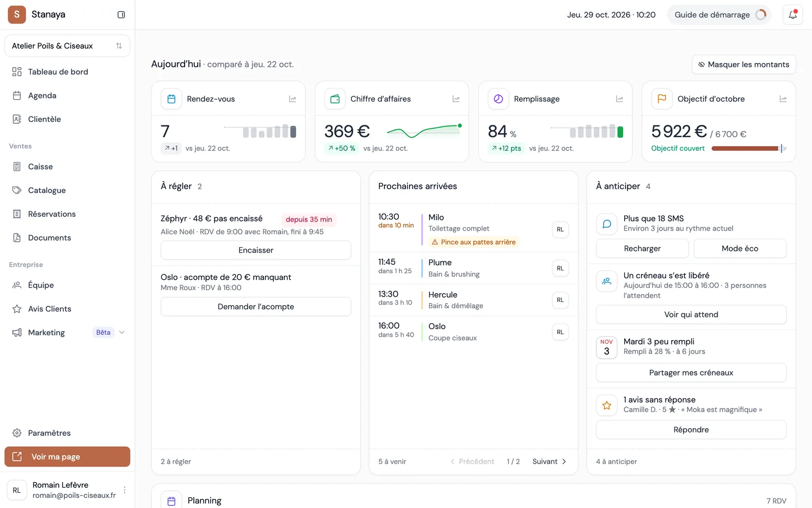Click Partager mes créneaux

click(x=691, y=372)
